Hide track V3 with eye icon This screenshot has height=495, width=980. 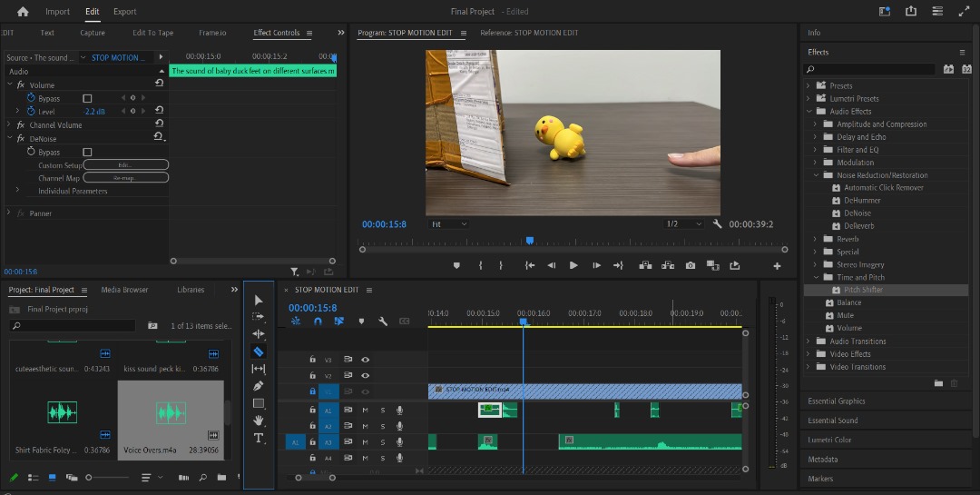tap(365, 360)
